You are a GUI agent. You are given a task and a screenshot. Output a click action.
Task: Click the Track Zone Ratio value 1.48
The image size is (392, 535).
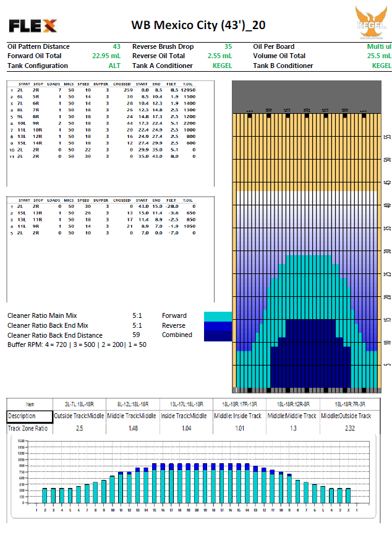pos(133,428)
